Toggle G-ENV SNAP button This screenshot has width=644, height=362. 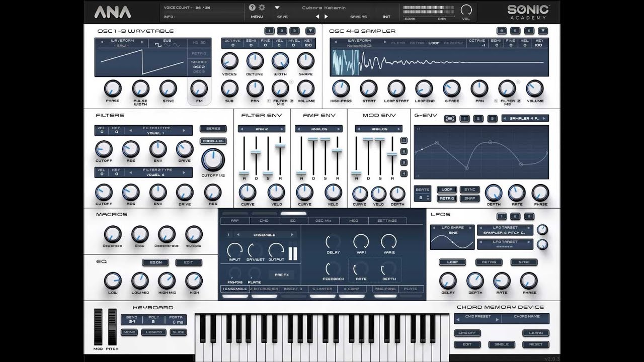point(469,198)
